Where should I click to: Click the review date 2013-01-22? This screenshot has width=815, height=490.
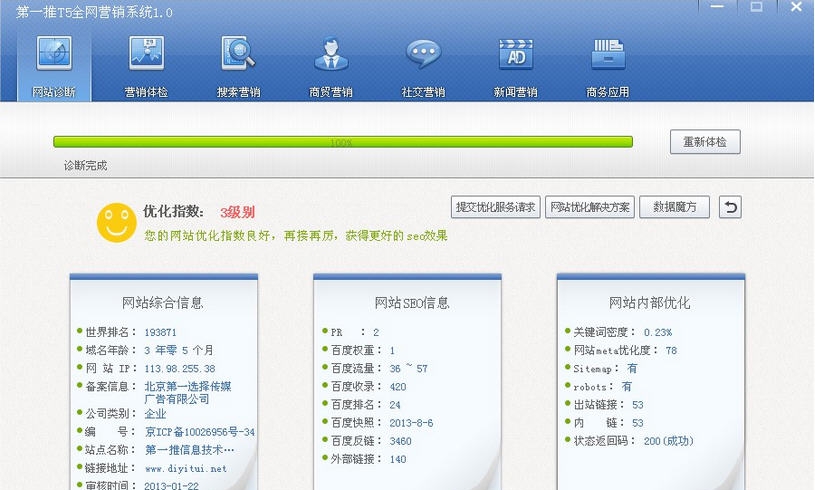[172, 486]
